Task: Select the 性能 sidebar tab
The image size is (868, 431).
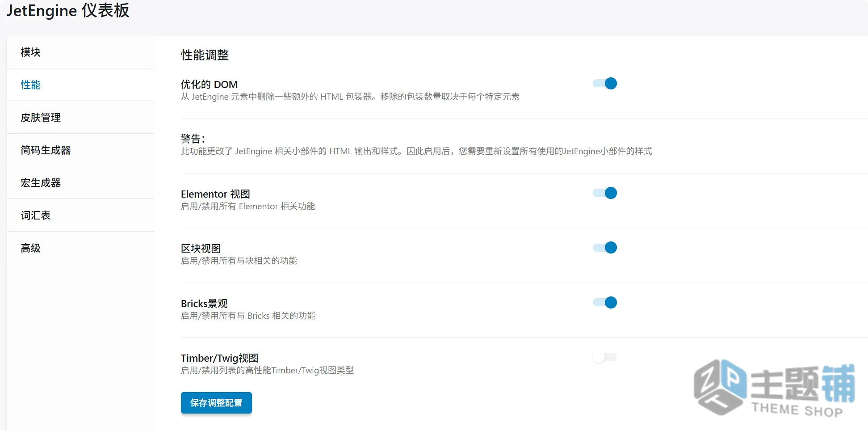Action: pyautogui.click(x=80, y=85)
